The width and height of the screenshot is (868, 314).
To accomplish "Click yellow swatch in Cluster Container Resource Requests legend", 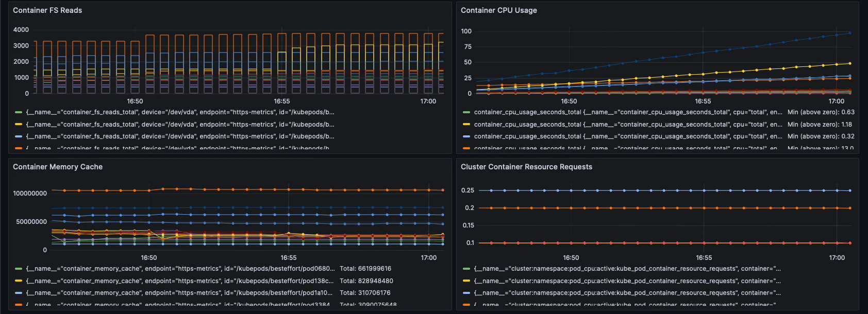I will pos(466,281).
